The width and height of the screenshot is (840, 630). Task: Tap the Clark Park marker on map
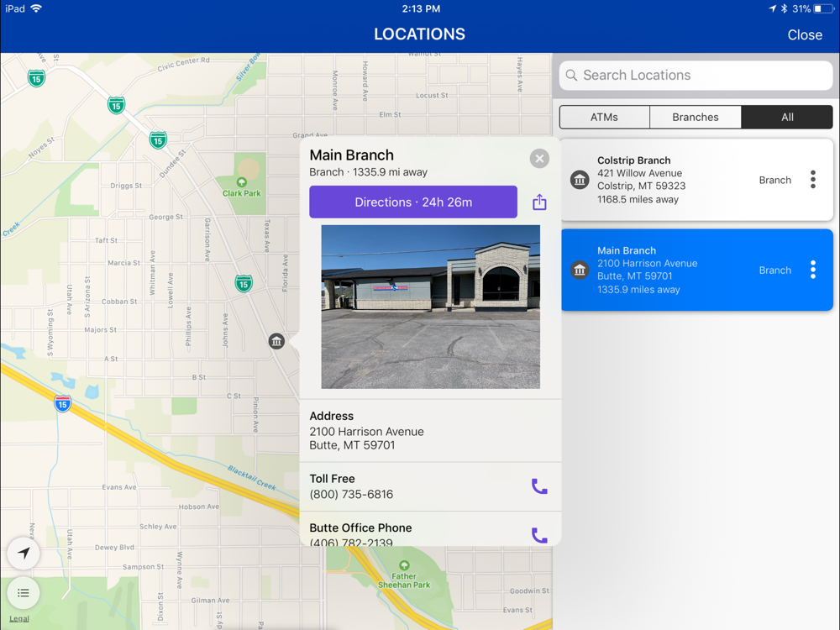pyautogui.click(x=242, y=182)
